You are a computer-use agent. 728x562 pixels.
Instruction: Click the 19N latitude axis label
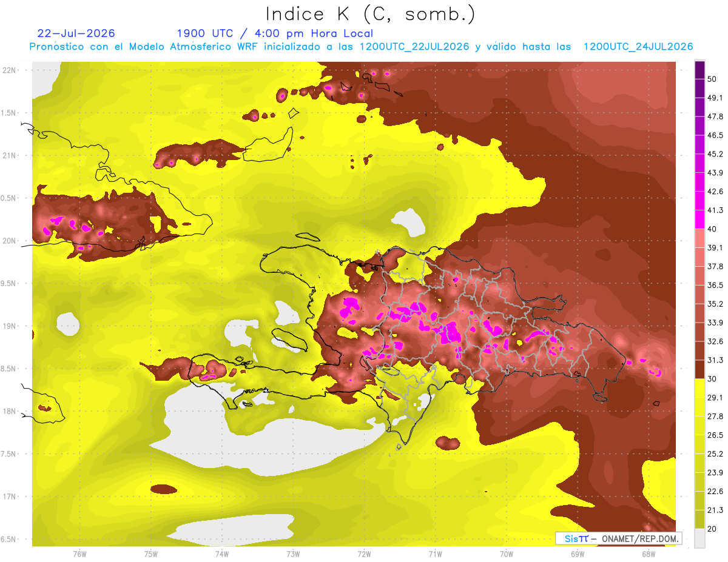(x=9, y=326)
